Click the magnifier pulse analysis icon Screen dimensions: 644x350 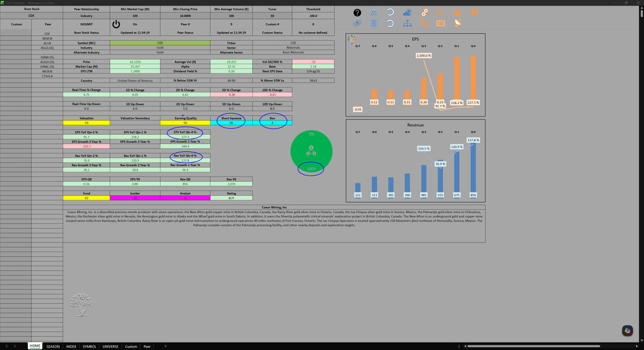(424, 24)
